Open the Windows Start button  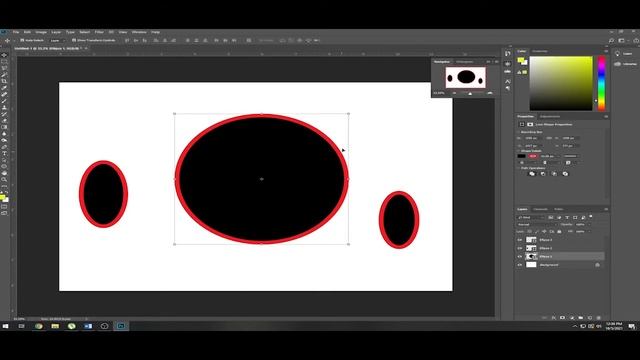(5, 326)
